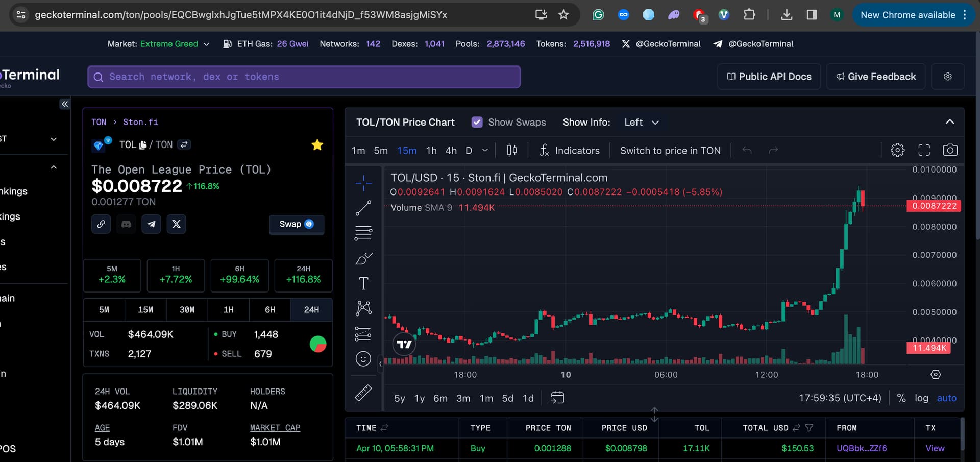
Task: Expand more chart interval options
Action: (485, 150)
